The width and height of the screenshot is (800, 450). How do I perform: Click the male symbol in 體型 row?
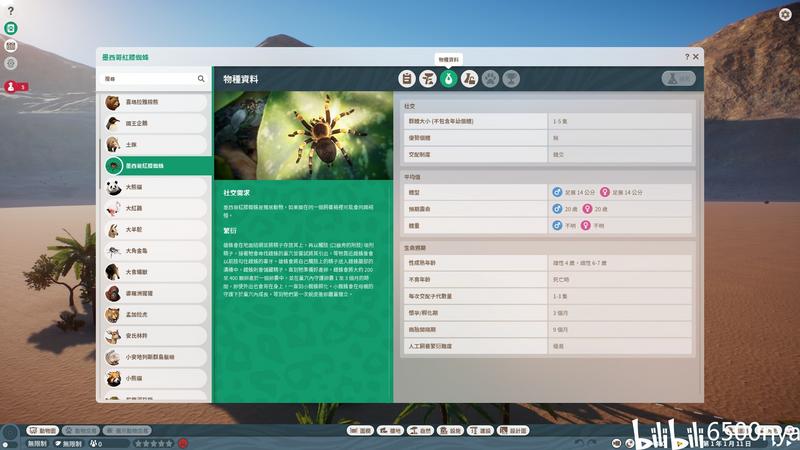coord(557,192)
